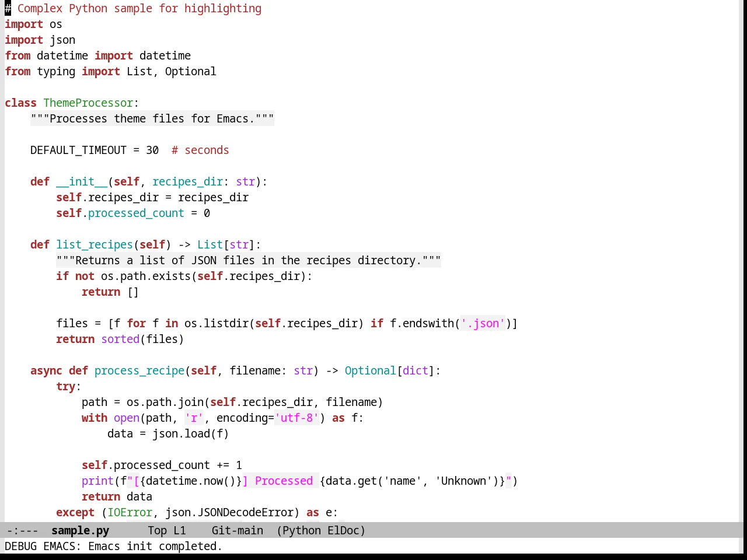The width and height of the screenshot is (747, 560).
Task: Click the 'class' keyword
Action: tap(20, 103)
